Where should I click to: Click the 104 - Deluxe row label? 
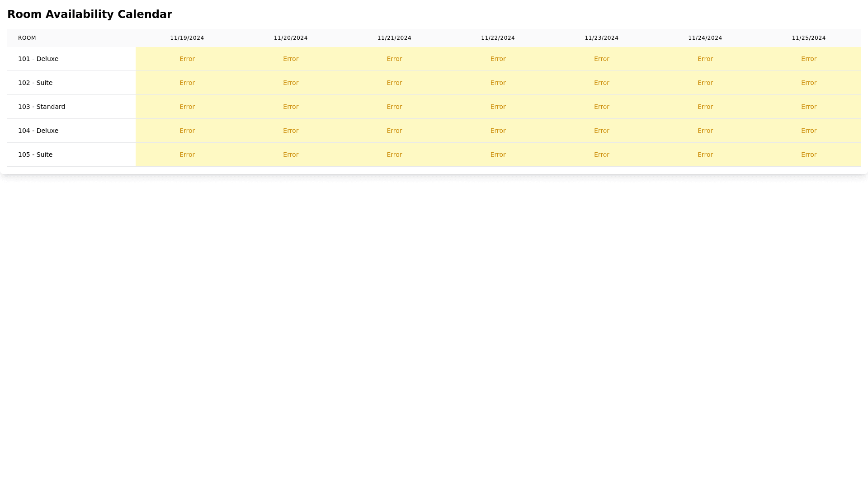tap(38, 131)
